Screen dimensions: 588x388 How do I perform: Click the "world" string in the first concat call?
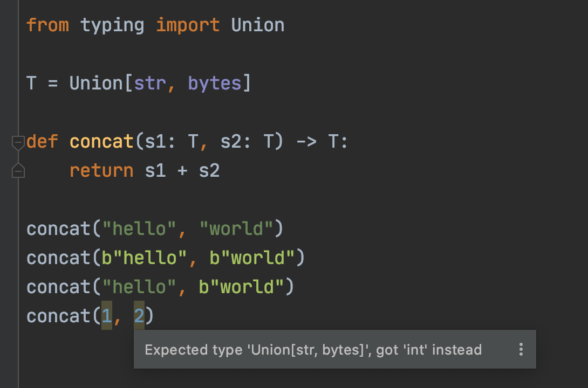[x=236, y=229]
